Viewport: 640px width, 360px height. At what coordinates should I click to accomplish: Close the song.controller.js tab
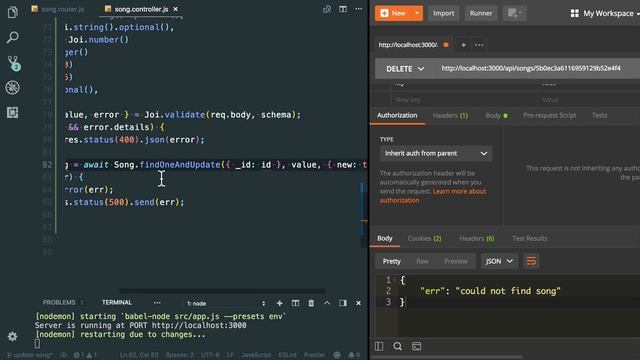(176, 9)
